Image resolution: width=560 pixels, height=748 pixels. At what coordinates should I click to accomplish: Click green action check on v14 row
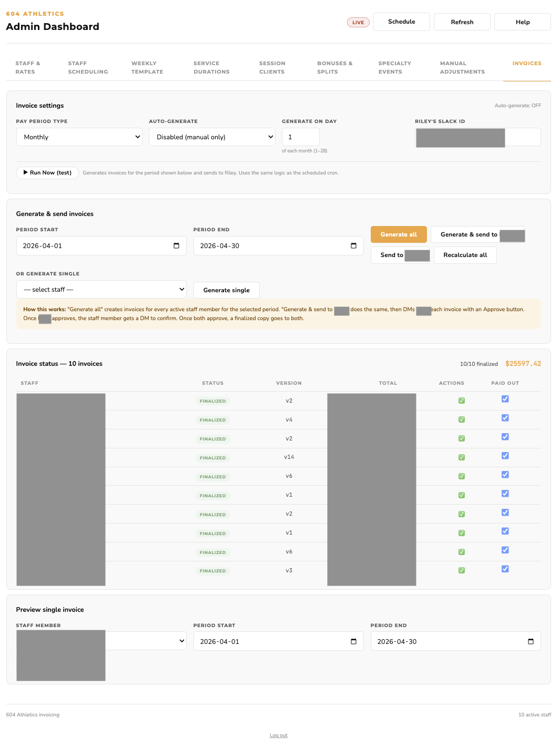pyautogui.click(x=462, y=457)
